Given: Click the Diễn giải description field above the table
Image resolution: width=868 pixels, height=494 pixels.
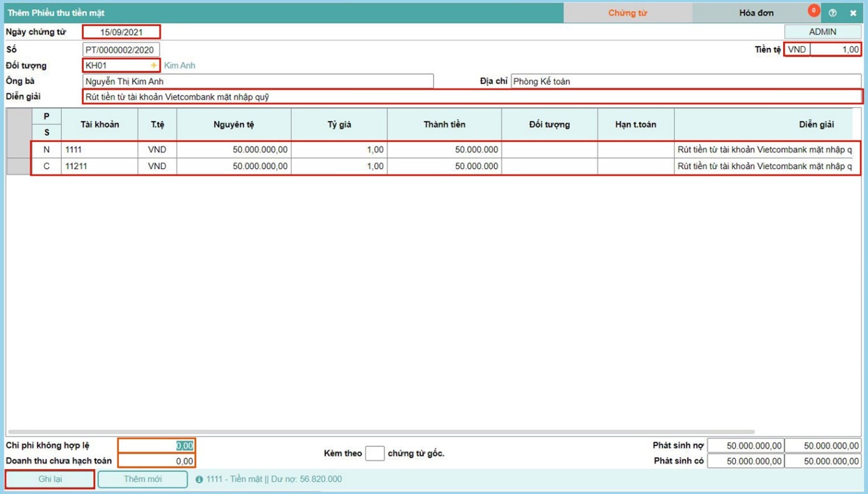Looking at the screenshot, I should coord(472,96).
